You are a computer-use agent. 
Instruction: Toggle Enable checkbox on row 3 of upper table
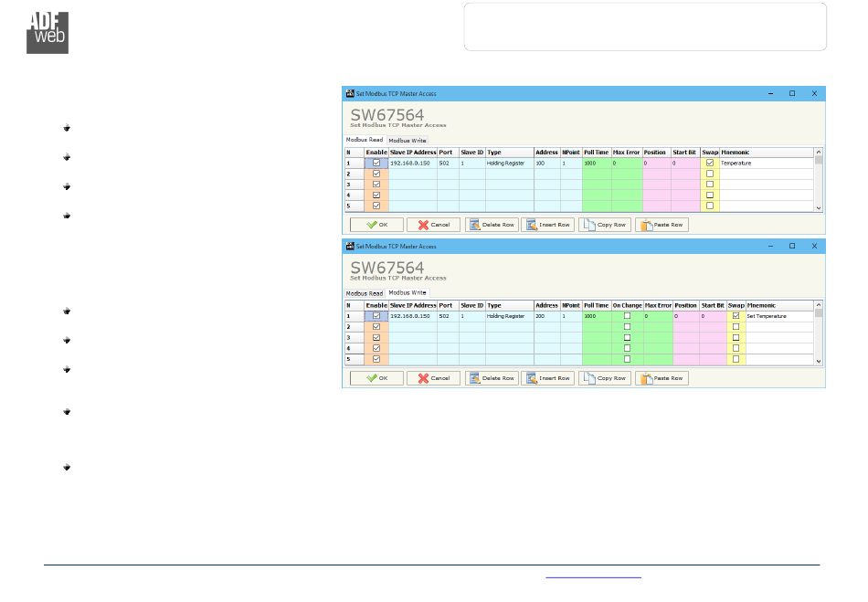point(376,185)
